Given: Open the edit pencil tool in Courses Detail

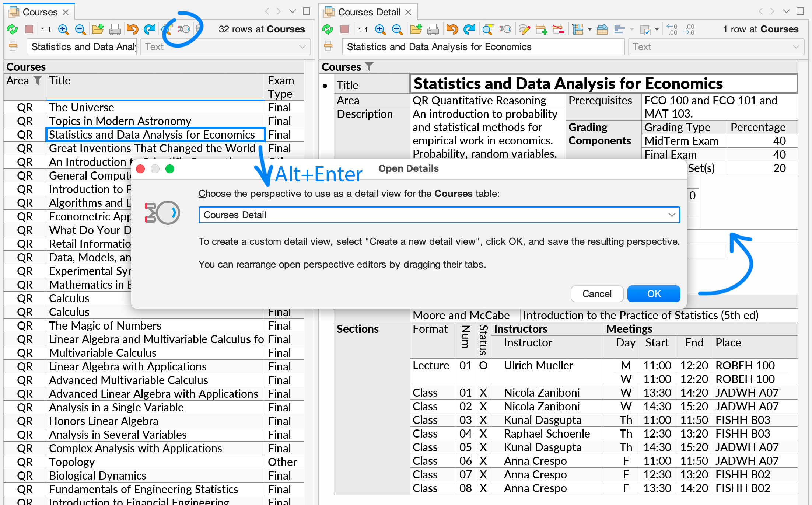Looking at the screenshot, I should pyautogui.click(x=524, y=29).
